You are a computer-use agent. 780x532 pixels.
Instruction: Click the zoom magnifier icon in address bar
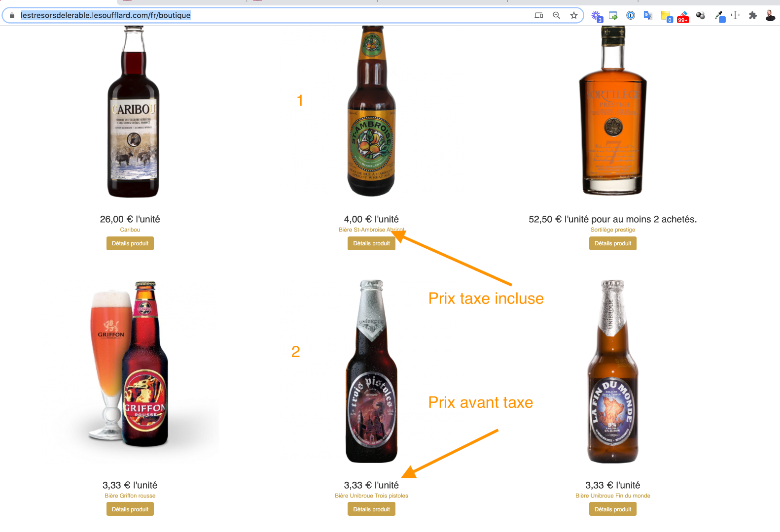click(556, 15)
